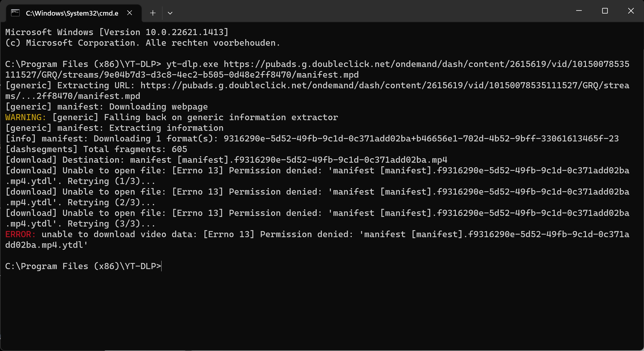Click the 'Retrying (1/3)...' text
Image resolution: width=644 pixels, height=351 pixels.
click(111, 181)
